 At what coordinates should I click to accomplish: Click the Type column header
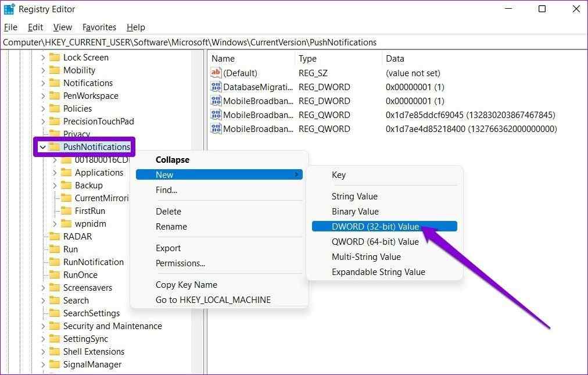(338, 59)
